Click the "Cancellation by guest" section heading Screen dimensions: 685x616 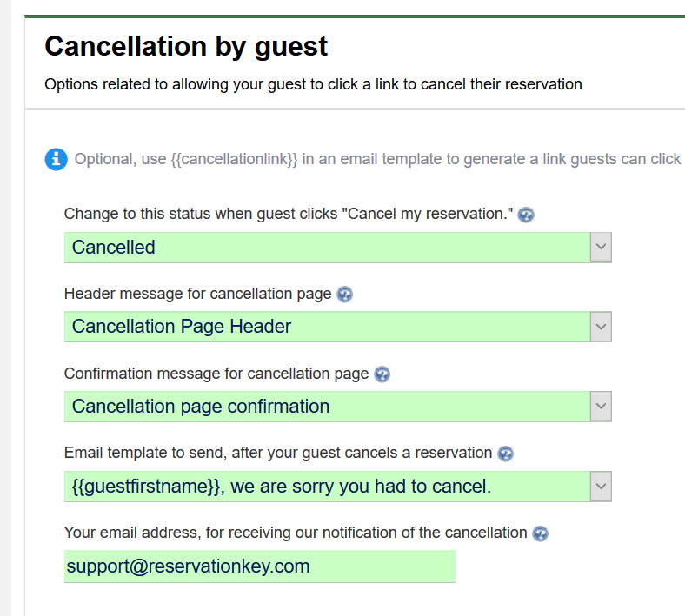click(x=186, y=46)
